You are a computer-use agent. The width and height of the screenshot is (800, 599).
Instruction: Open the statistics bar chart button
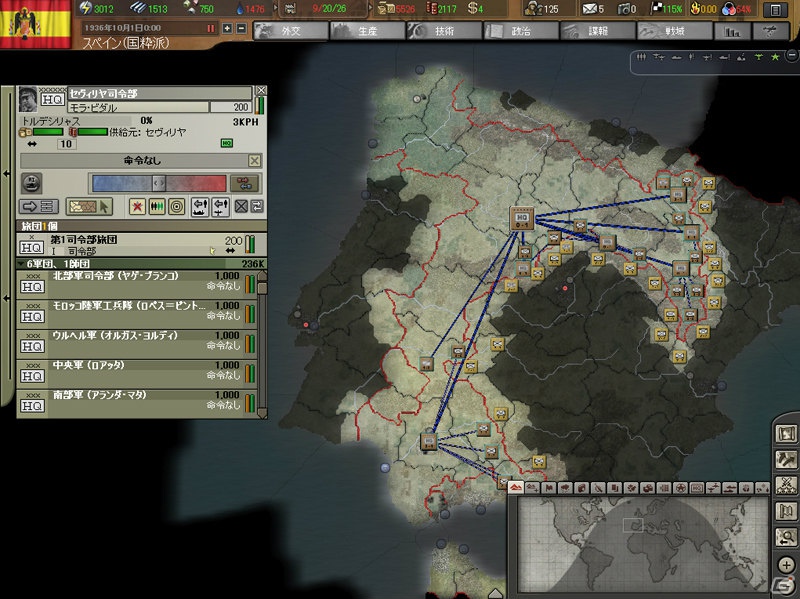pyautogui.click(x=732, y=32)
